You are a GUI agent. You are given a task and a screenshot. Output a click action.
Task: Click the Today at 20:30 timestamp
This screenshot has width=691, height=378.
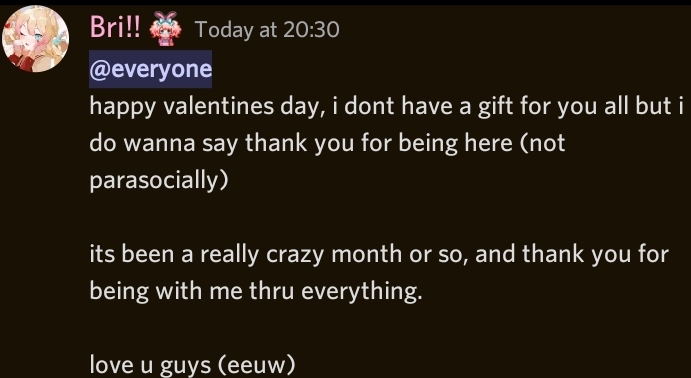pyautogui.click(x=267, y=30)
